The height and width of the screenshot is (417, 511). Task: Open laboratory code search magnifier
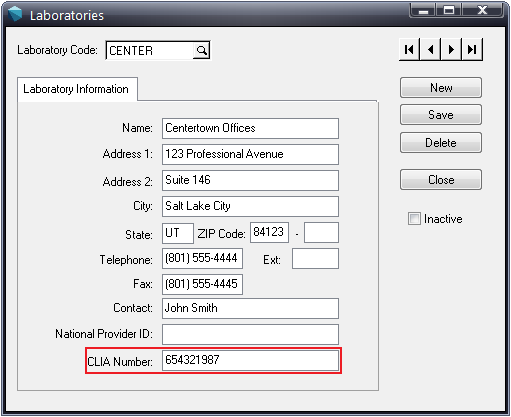201,50
